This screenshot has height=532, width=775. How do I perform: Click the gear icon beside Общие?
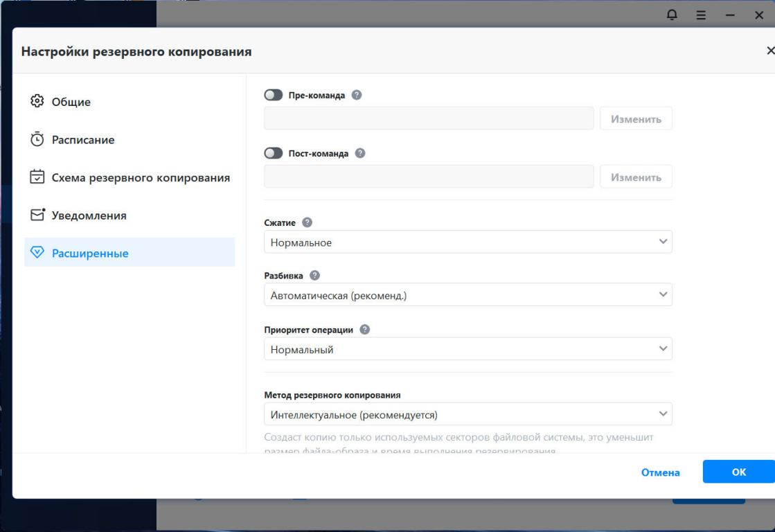pos(37,103)
